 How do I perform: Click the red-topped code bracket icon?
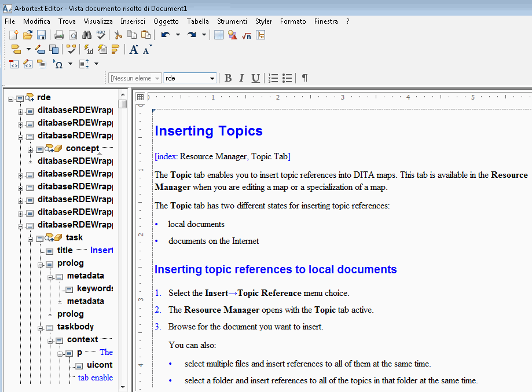14,64
